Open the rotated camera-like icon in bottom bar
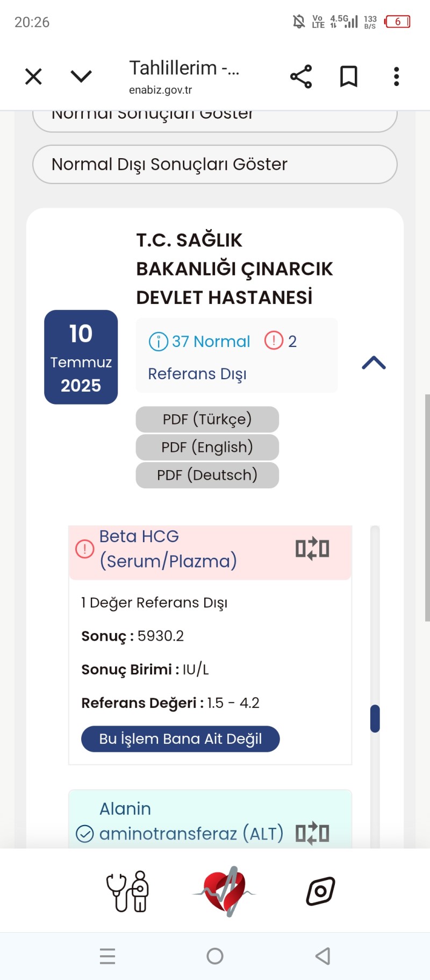This screenshot has height=980, width=430. click(321, 891)
